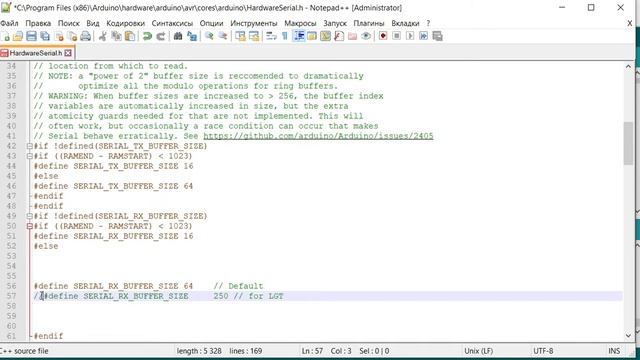Screen dimensions: 640x360
Task: Save the current file via toolbar
Action: coord(31,36)
